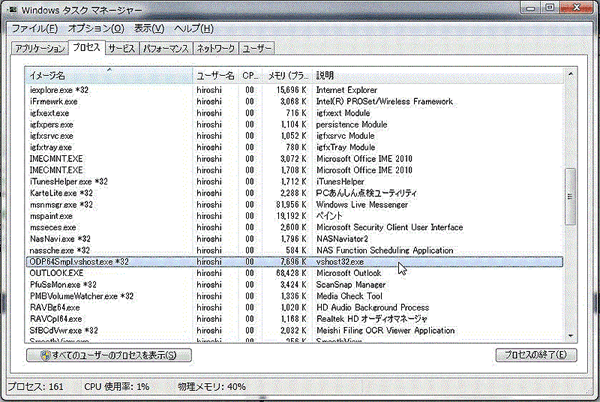Click the vertical scrollbar thumb
This screenshot has height=402, width=600.
570,197
